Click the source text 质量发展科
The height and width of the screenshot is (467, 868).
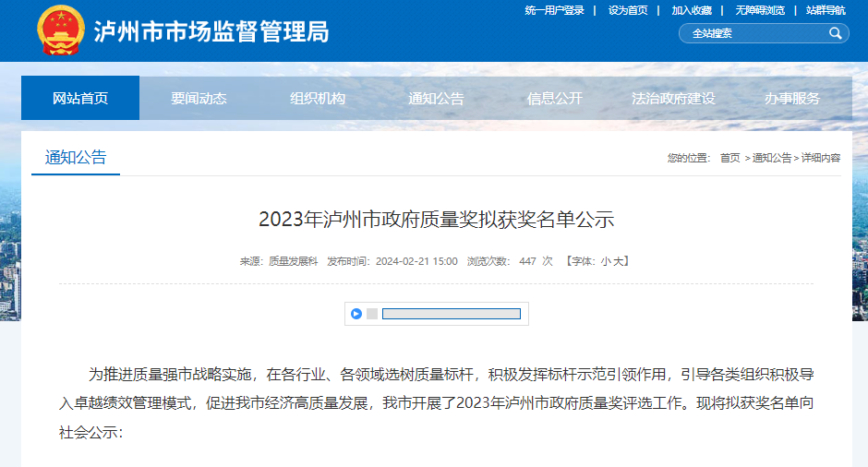pos(293,261)
